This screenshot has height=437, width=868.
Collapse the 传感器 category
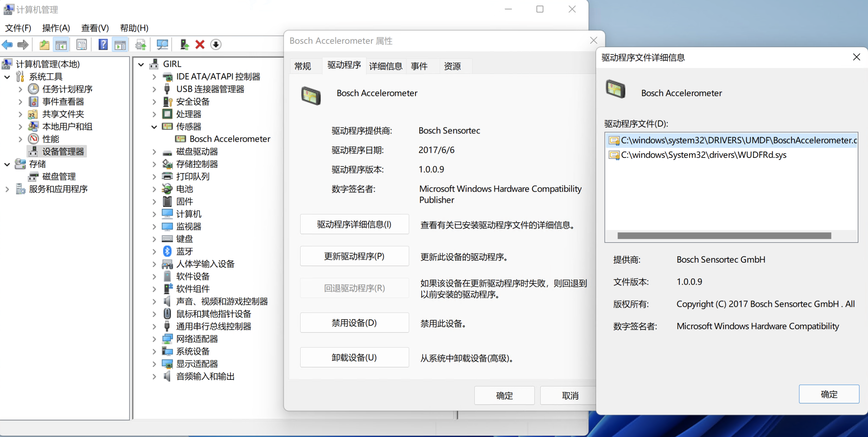154,127
